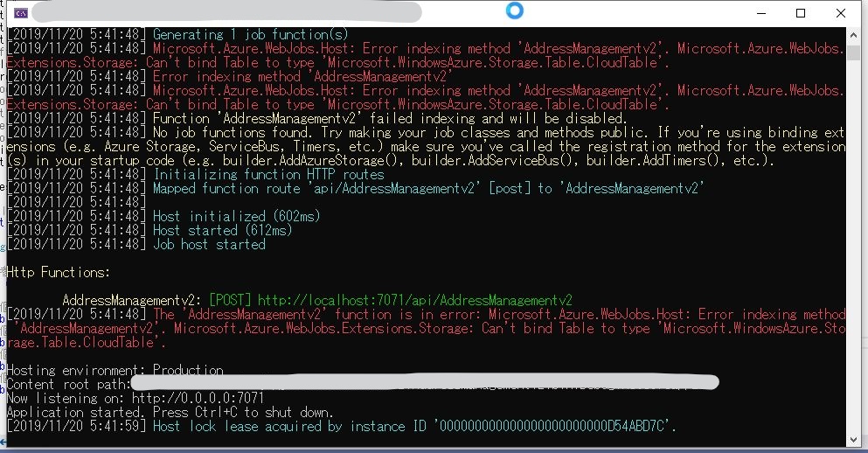Click the scrollbar down arrow

click(x=853, y=440)
